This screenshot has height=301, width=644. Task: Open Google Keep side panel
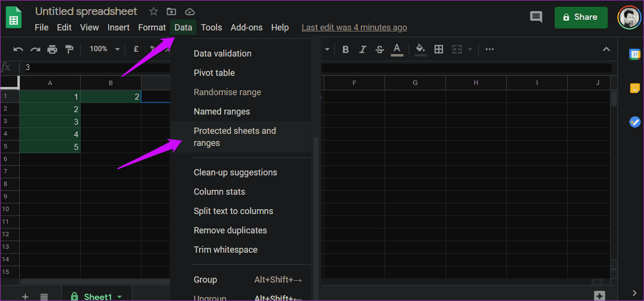634,88
